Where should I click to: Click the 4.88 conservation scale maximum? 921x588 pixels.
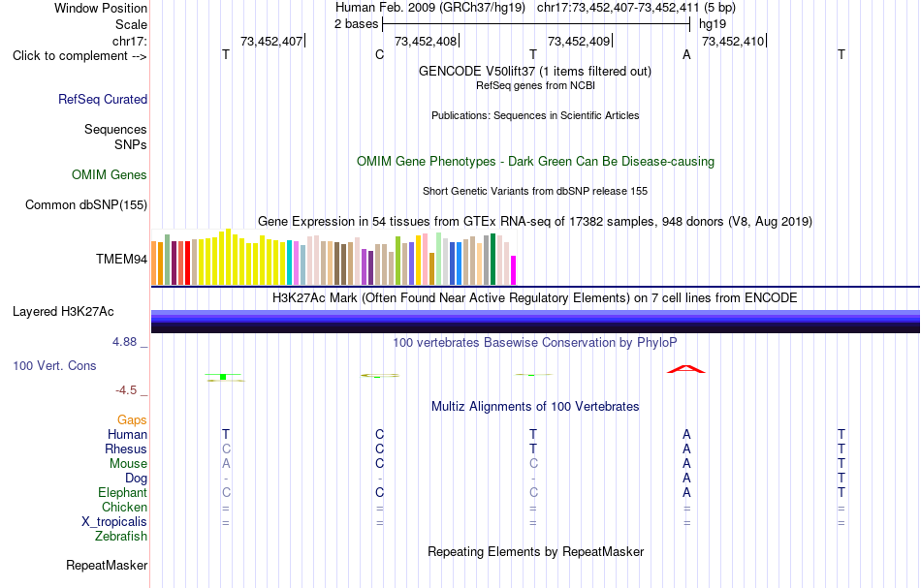pyautogui.click(x=124, y=342)
